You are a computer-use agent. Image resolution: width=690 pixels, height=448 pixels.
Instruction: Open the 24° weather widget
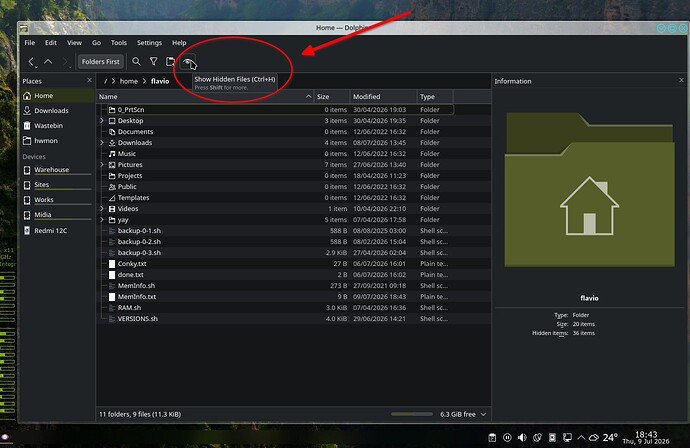[603, 437]
